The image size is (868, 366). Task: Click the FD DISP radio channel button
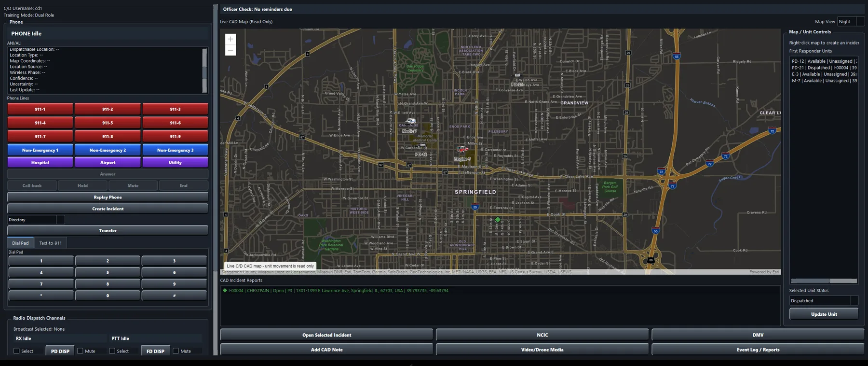point(155,351)
